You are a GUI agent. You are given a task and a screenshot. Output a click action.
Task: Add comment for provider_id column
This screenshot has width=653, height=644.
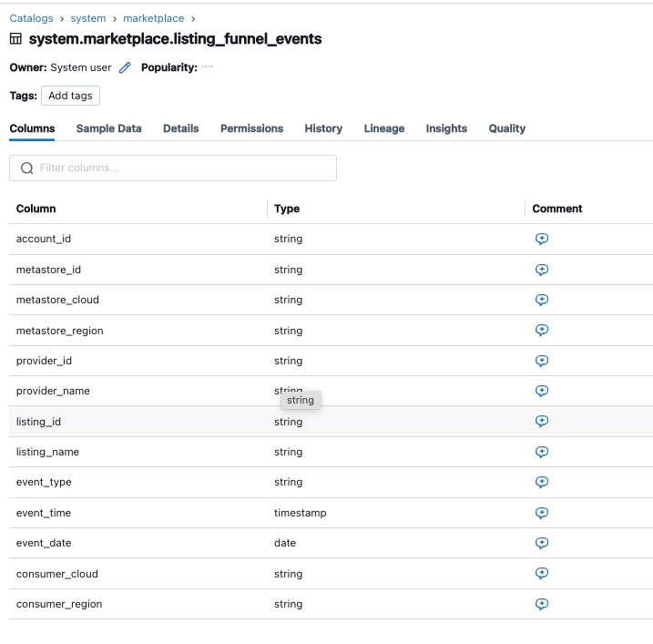tap(541, 361)
